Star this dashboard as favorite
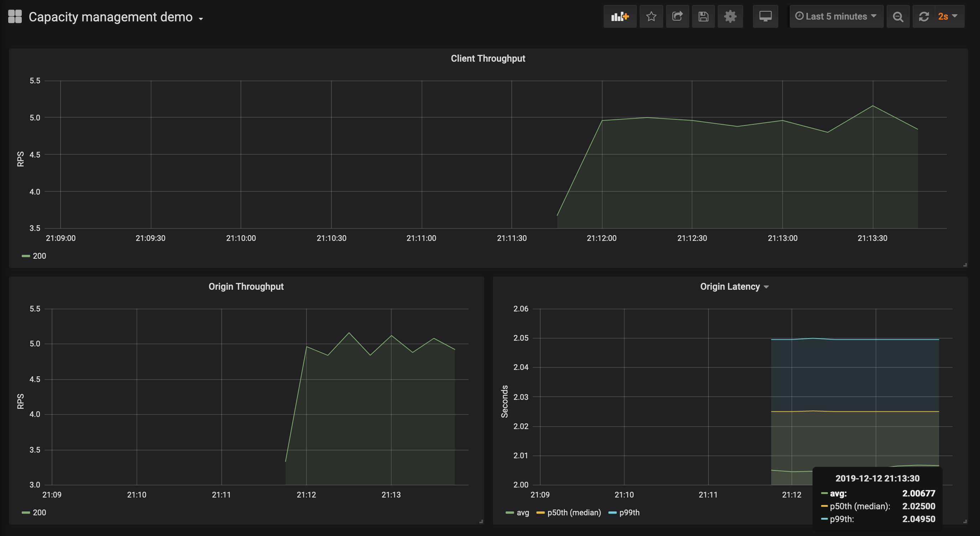Screen dimensions: 980x536 click(651, 16)
